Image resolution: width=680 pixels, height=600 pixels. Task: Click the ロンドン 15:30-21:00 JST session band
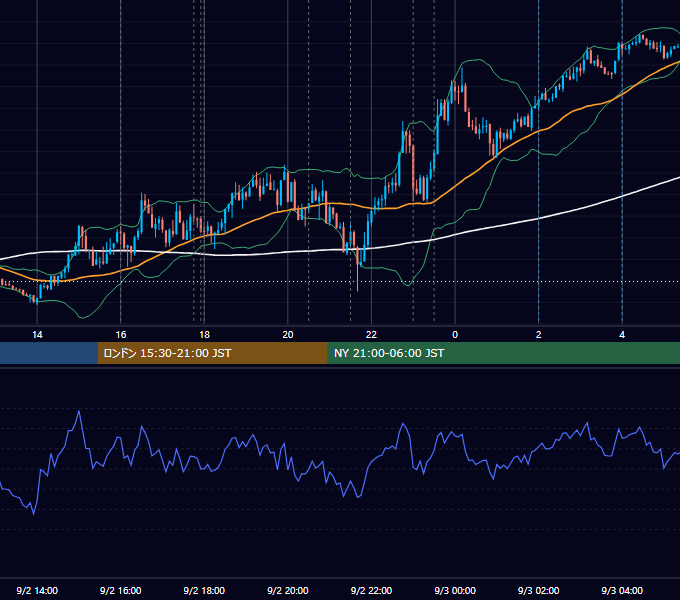click(212, 353)
